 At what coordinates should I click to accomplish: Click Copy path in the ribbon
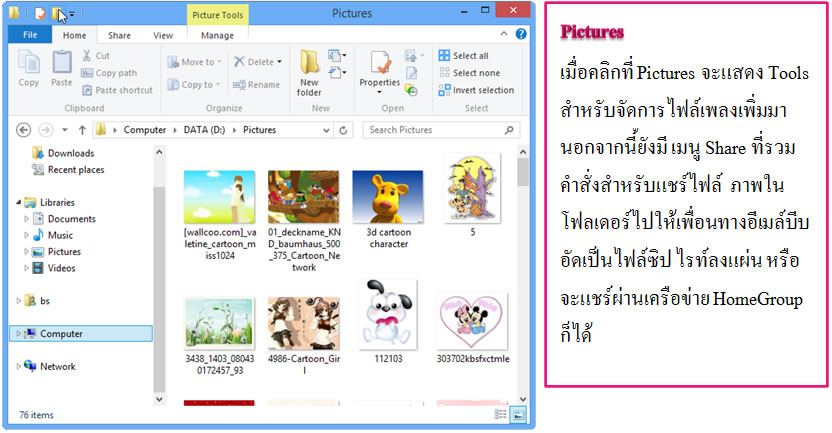(x=109, y=73)
